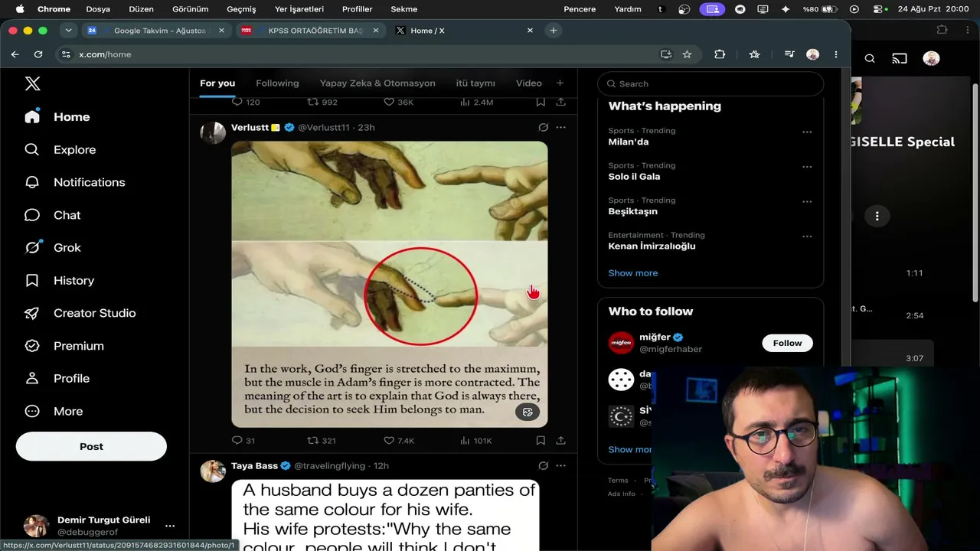The width and height of the screenshot is (980, 551).
Task: Bookmark this page with the star
Action: click(x=687, y=54)
